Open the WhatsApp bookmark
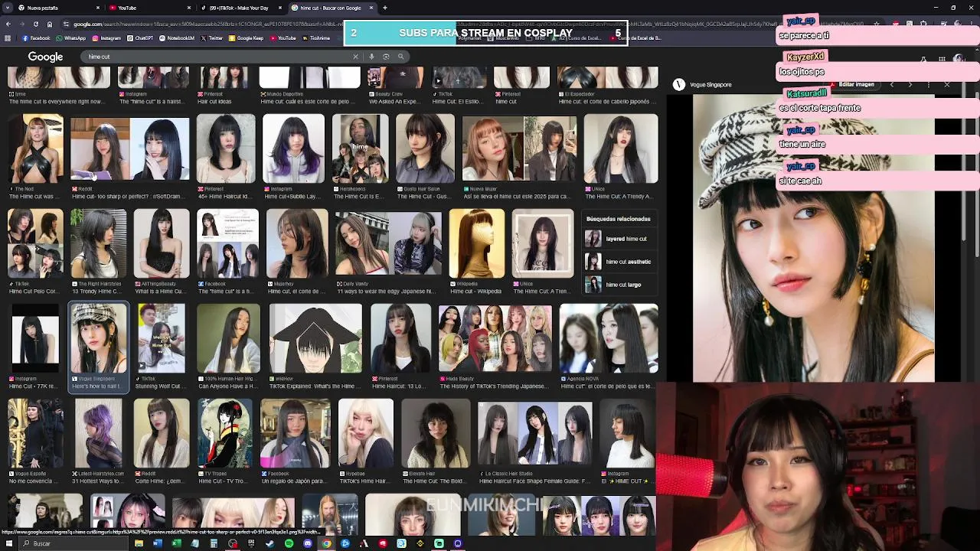The image size is (980, 551). point(70,38)
